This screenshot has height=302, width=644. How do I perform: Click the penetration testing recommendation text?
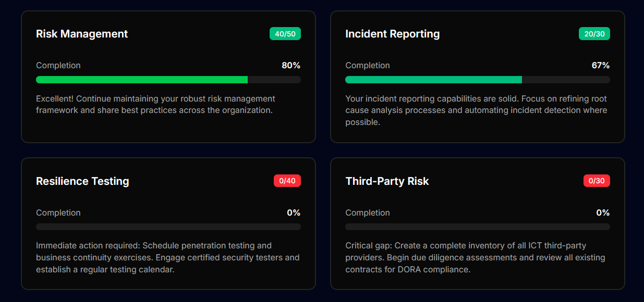[x=167, y=257]
